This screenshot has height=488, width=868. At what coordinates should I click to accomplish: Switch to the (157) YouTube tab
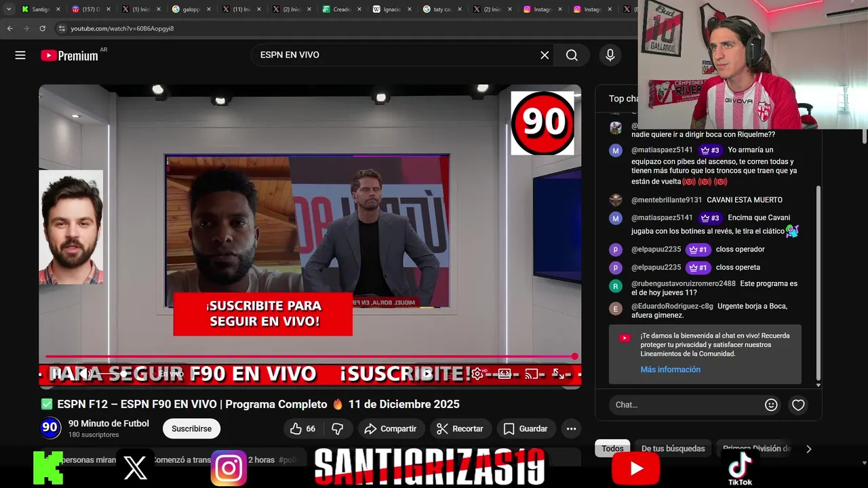click(86, 9)
